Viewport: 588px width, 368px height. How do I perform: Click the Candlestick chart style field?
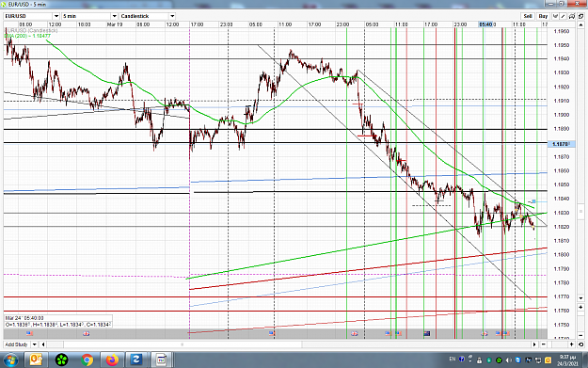pos(144,16)
